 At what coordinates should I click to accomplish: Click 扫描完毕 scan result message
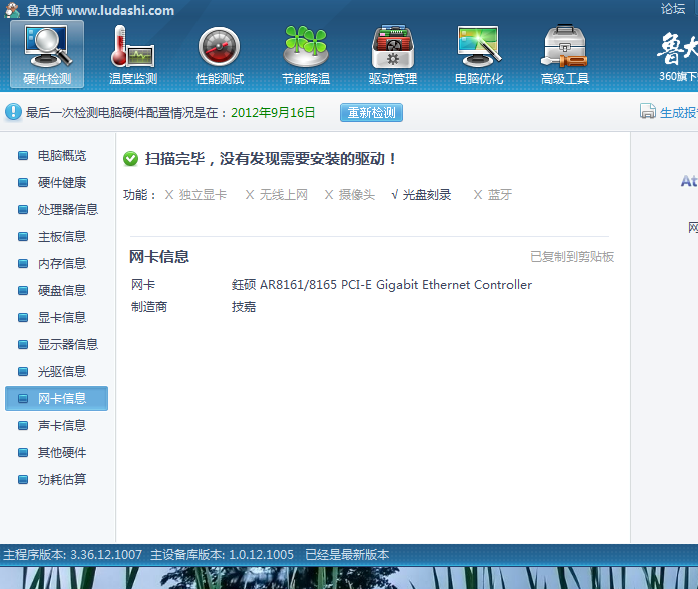coord(270,158)
